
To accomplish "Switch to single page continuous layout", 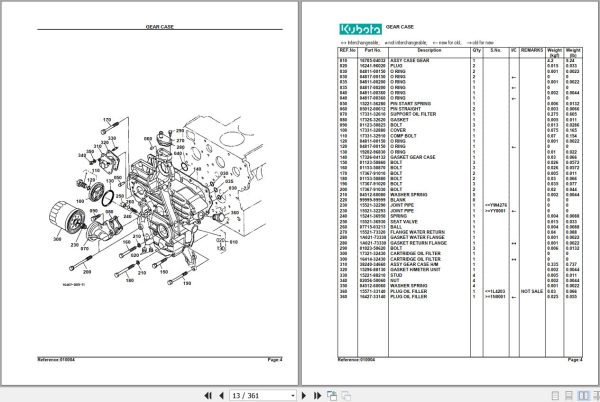I will coord(569,395).
